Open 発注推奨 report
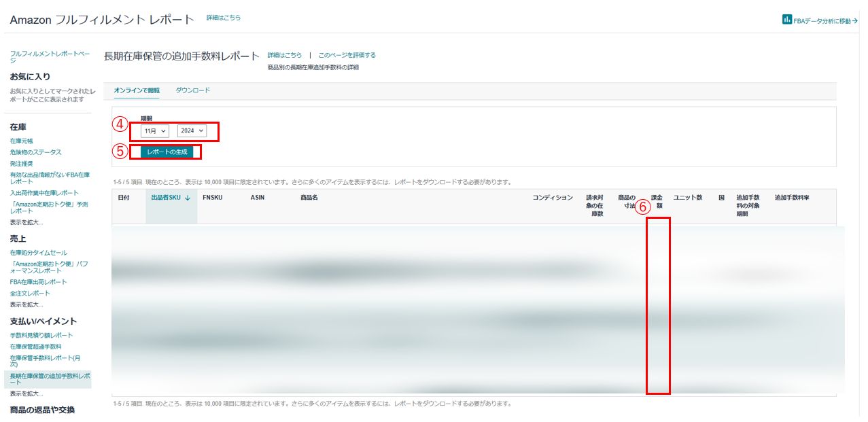The image size is (868, 422). click(x=21, y=164)
